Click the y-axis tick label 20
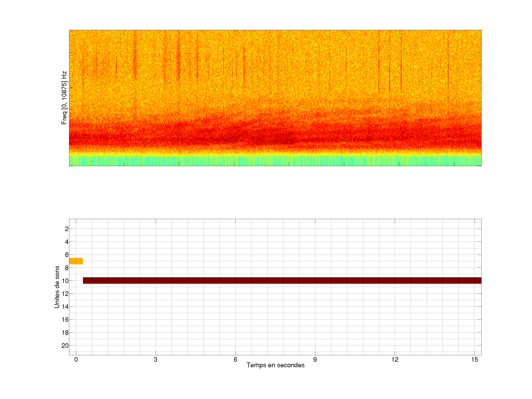Screen dimensions: 532x399 65,346
